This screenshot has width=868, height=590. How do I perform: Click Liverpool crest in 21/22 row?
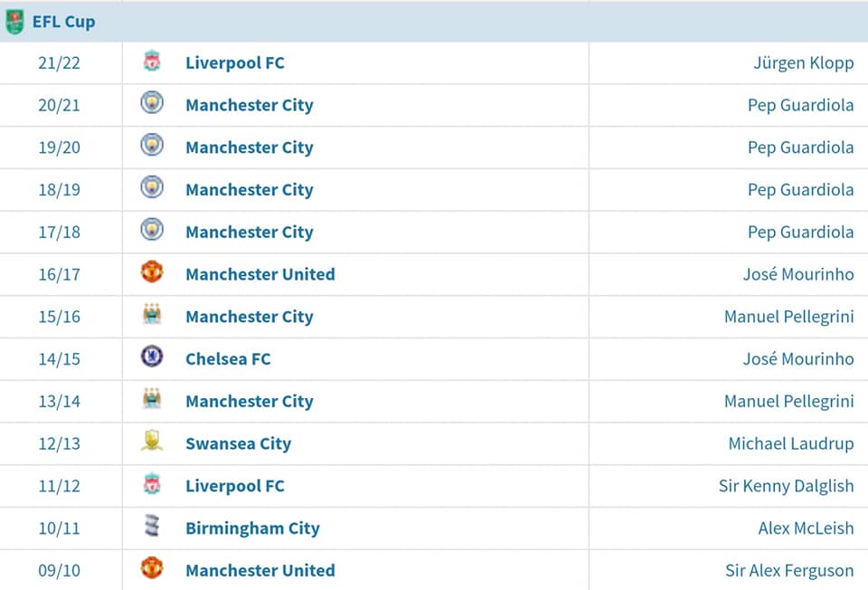pyautogui.click(x=152, y=61)
